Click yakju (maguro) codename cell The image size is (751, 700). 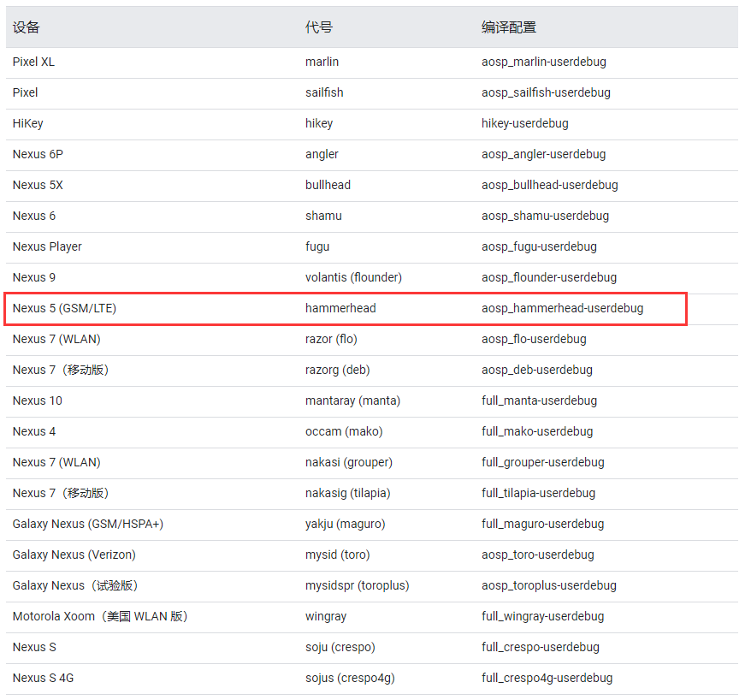pos(346,525)
